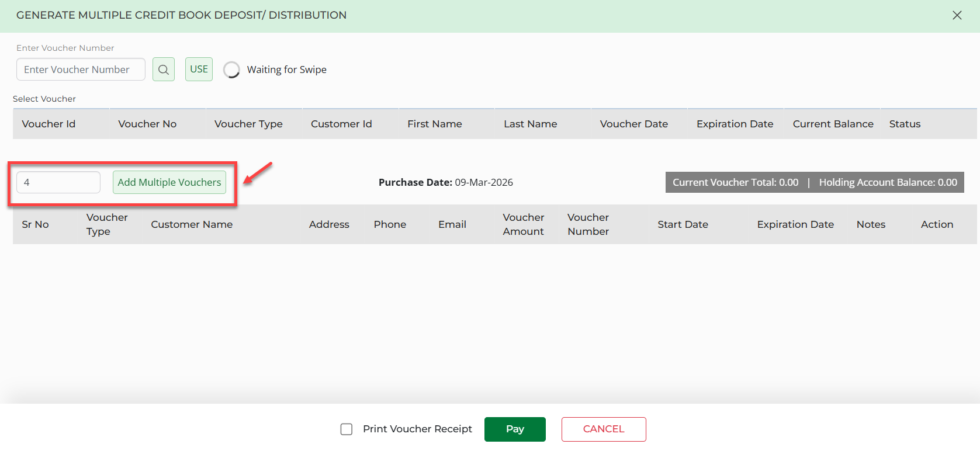This screenshot has width=980, height=451.
Task: Click the Voucher Amount column header
Action: click(x=523, y=224)
